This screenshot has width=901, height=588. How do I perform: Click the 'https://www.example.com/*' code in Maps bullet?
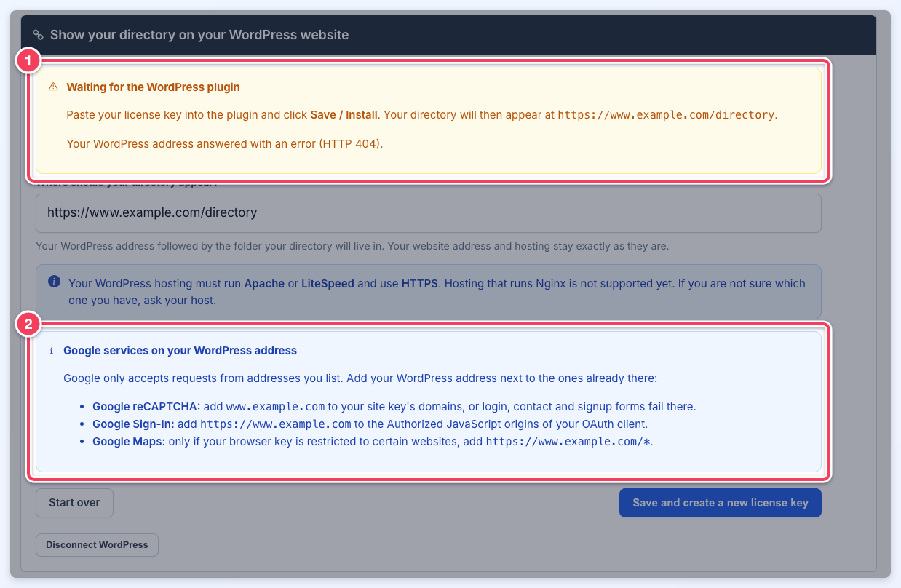(568, 441)
